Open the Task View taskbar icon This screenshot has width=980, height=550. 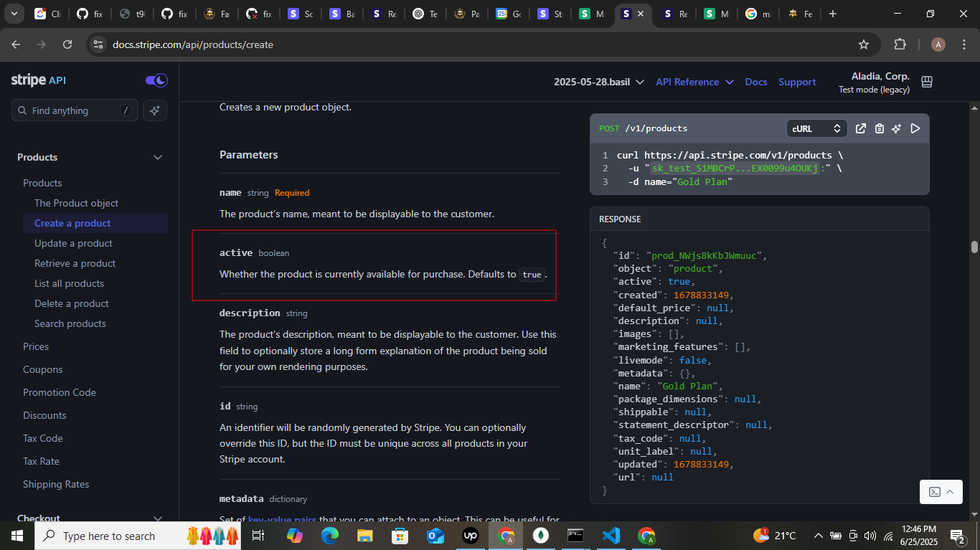[x=258, y=536]
